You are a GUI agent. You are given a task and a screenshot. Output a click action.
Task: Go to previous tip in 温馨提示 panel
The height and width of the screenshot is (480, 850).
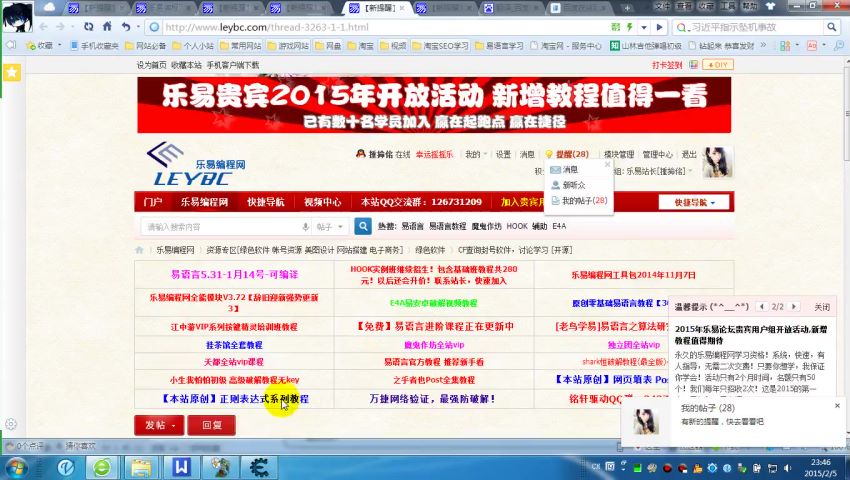point(762,306)
